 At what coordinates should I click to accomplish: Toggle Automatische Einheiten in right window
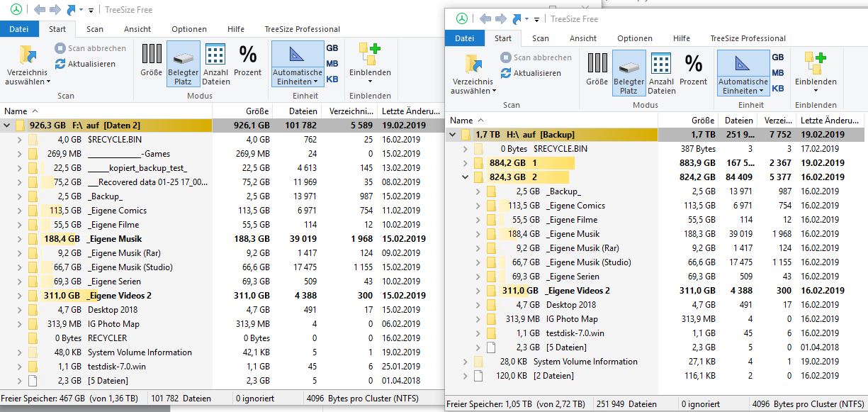click(743, 73)
